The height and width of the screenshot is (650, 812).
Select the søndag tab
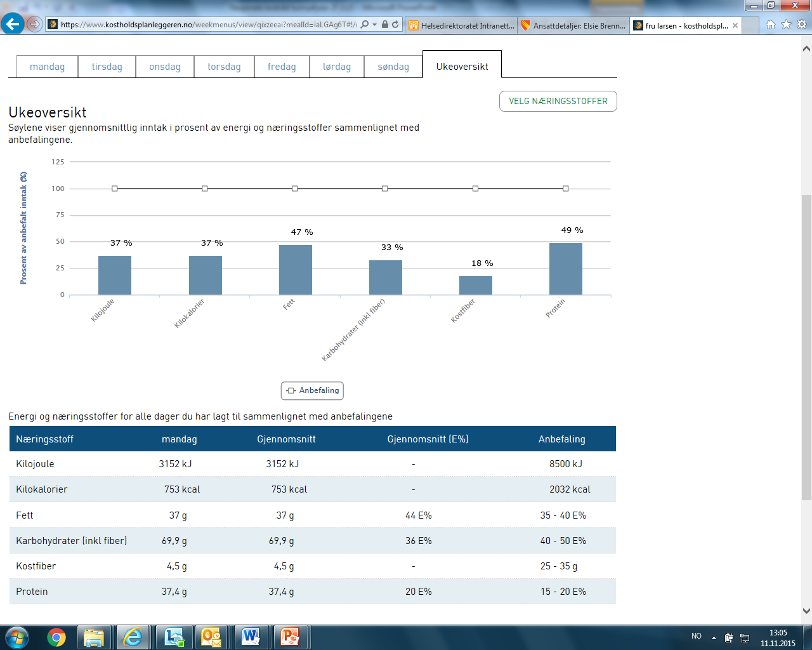coord(393,67)
